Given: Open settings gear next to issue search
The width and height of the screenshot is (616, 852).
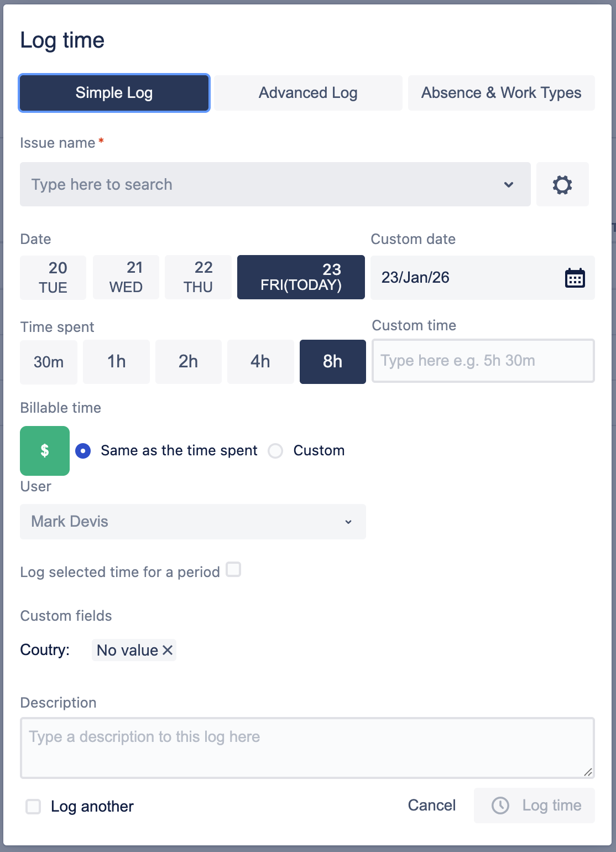Looking at the screenshot, I should pos(562,184).
